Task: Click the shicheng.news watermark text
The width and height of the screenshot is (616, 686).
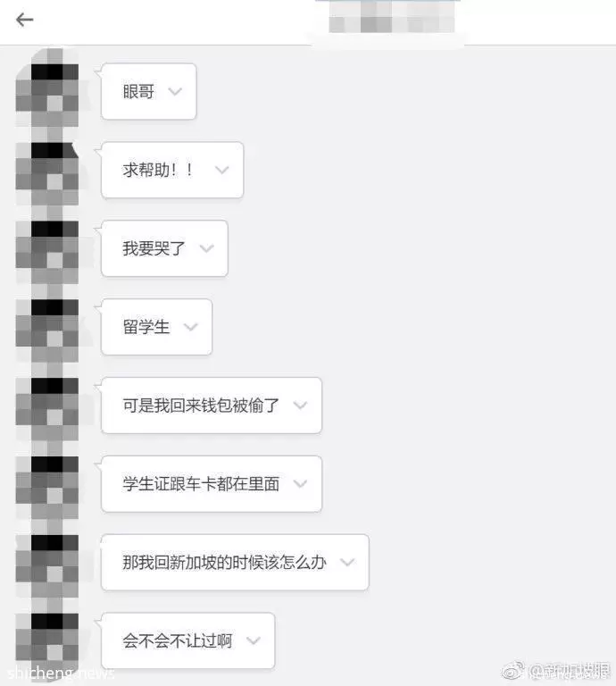Action: pos(62,673)
